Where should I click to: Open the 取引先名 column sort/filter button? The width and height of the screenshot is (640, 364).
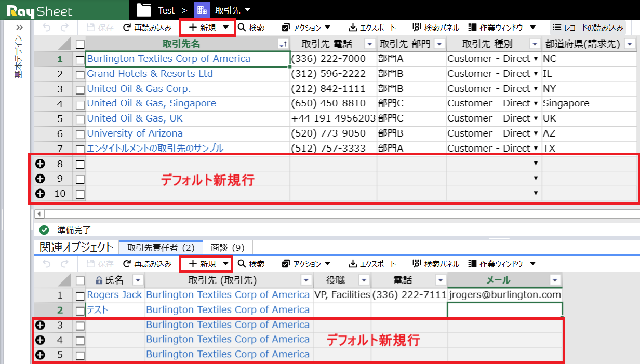click(283, 44)
